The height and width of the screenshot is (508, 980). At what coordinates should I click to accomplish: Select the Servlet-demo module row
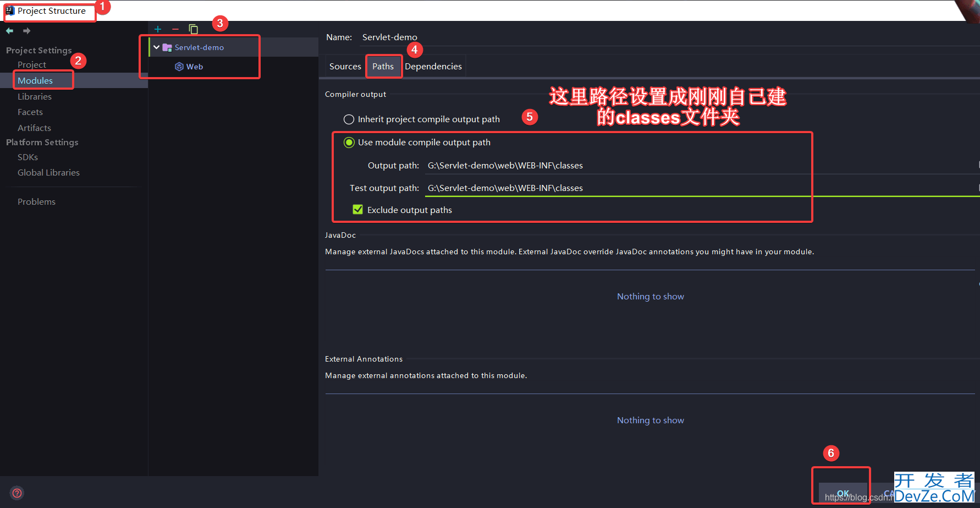[233, 47]
